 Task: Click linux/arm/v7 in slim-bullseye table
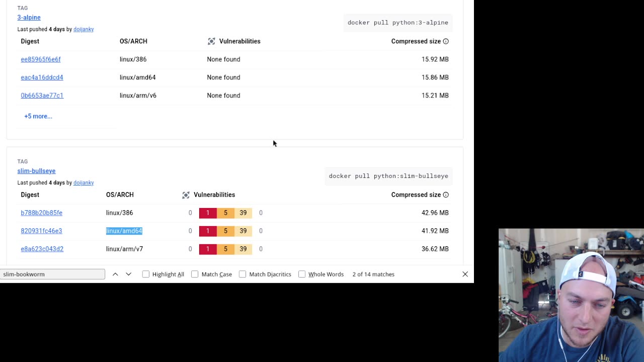(x=124, y=249)
